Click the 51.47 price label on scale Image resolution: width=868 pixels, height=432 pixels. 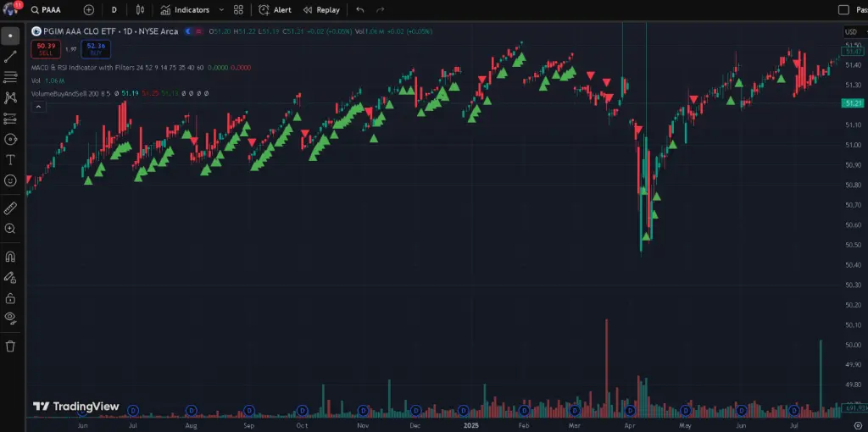point(854,52)
